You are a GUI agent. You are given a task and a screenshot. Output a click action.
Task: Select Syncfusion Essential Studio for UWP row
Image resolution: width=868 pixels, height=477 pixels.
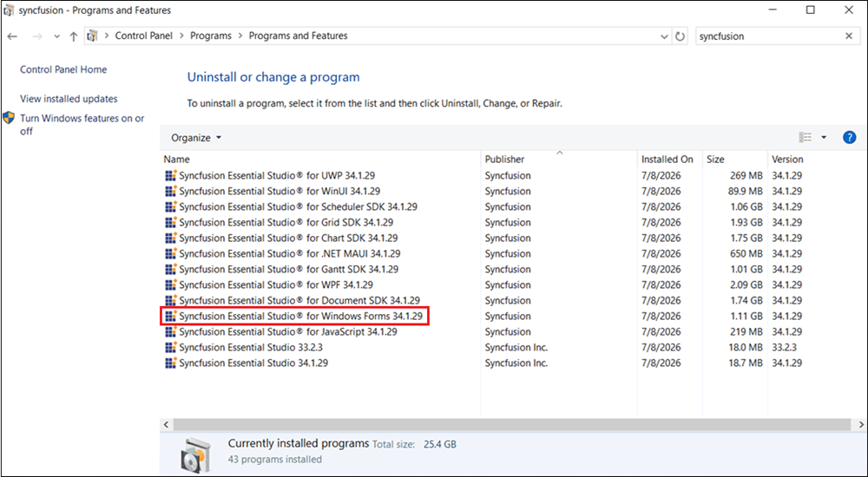277,175
